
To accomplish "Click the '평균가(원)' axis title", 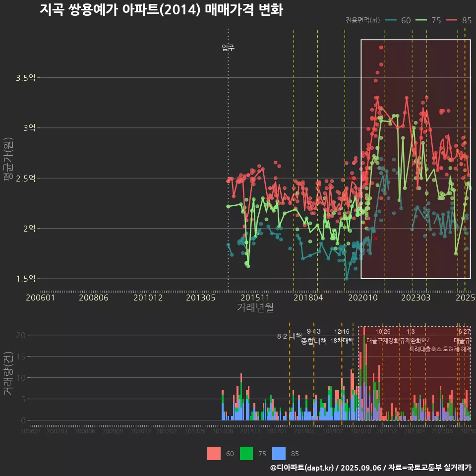I will coord(8,159).
